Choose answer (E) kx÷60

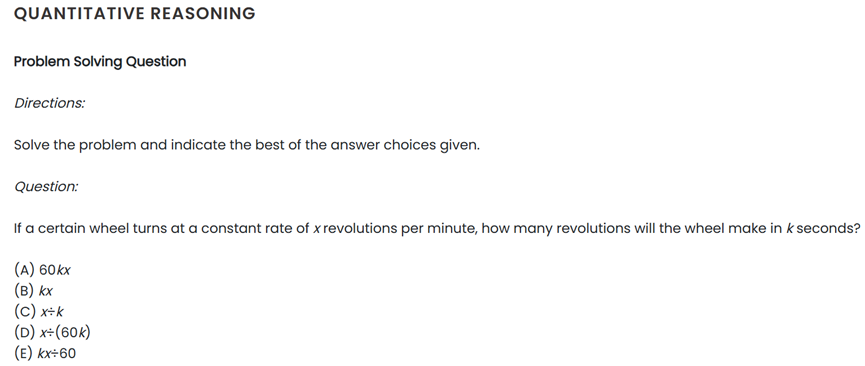(45, 353)
